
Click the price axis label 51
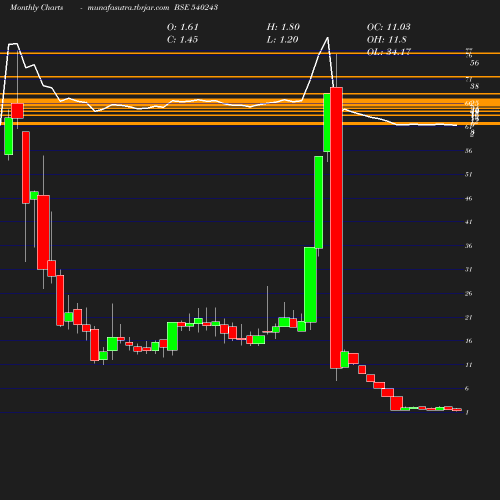[469, 174]
